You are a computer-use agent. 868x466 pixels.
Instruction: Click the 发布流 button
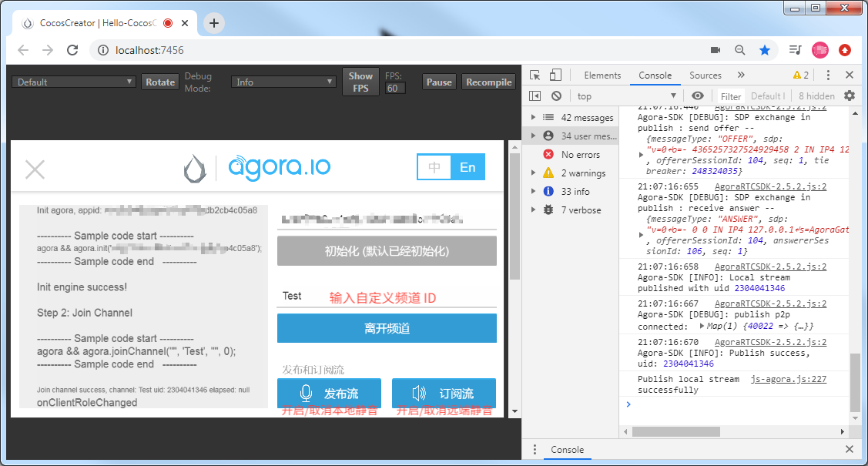(x=330, y=394)
